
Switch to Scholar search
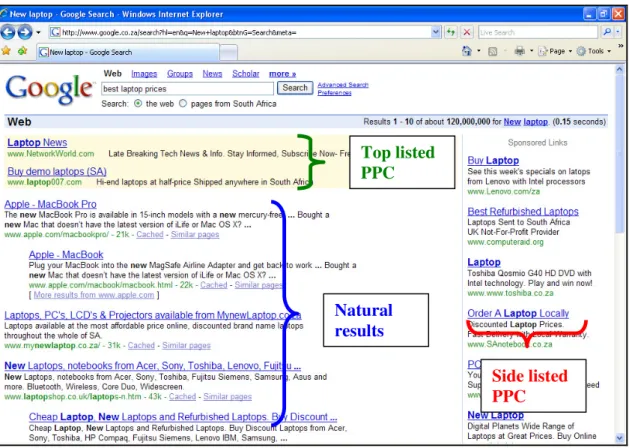tap(246, 74)
